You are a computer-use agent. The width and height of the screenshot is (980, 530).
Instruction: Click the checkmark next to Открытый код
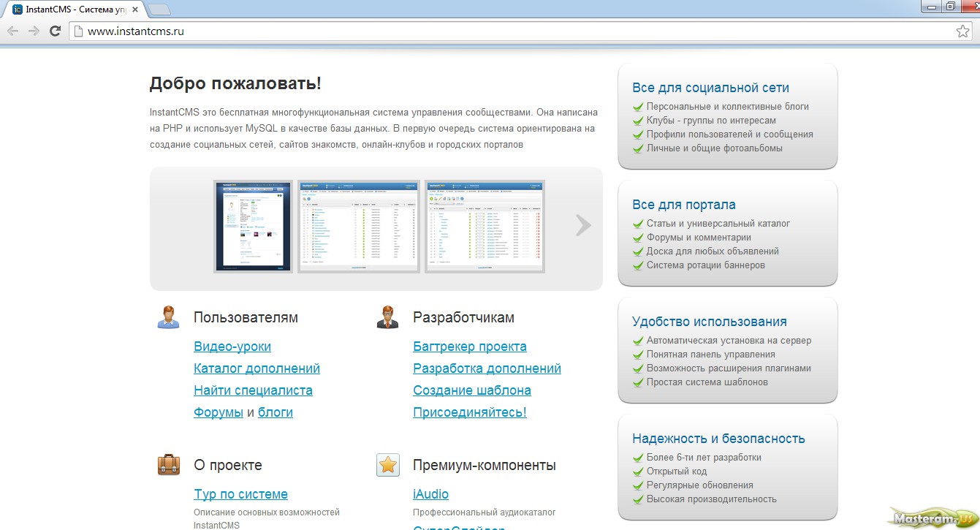(x=638, y=472)
